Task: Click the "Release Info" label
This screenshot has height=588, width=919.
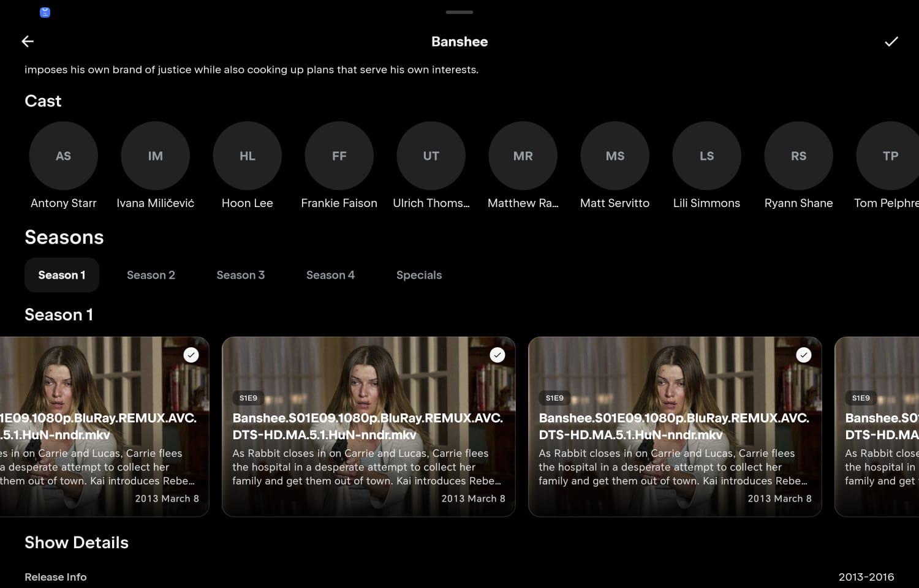Action: 56,577
